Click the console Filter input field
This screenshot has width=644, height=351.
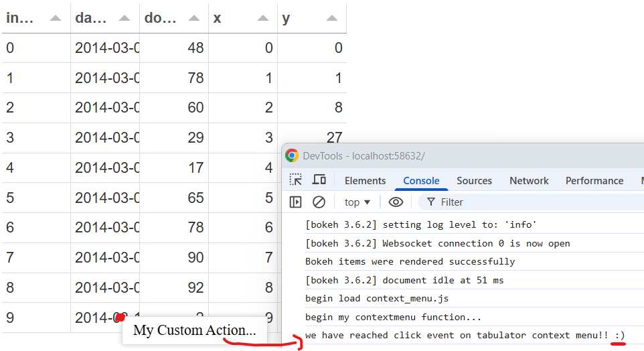click(529, 202)
